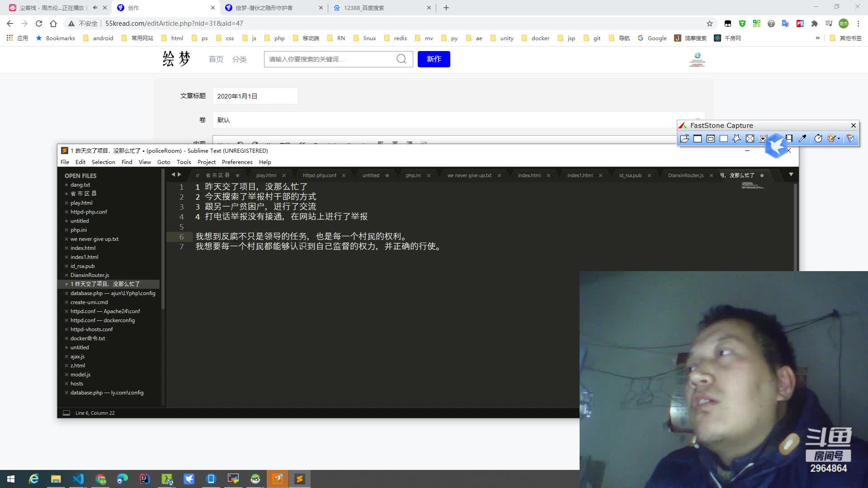
Task: Click the browser address bar URL
Action: coord(174,23)
